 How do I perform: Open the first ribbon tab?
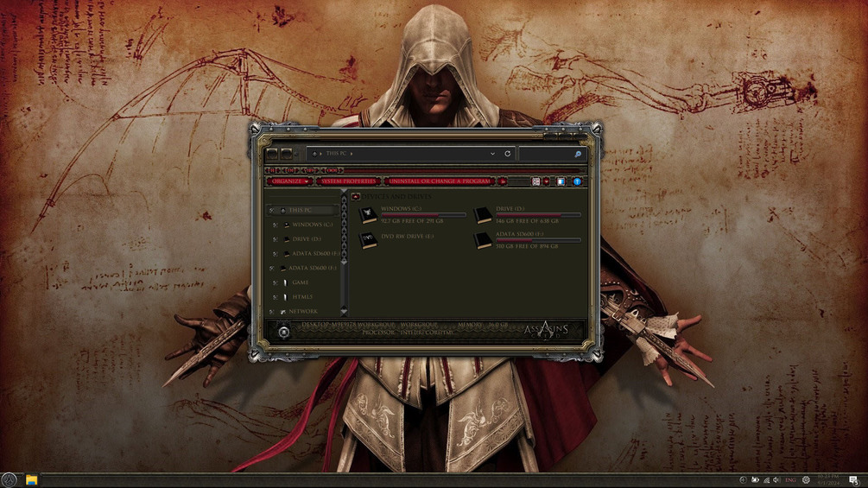pos(272,170)
